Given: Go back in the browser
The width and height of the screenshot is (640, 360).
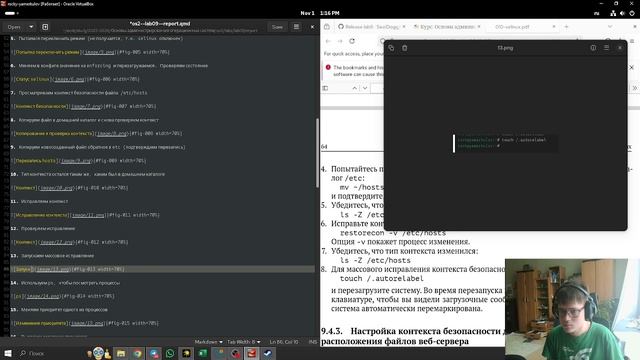Looking at the screenshot, I should [x=328, y=41].
